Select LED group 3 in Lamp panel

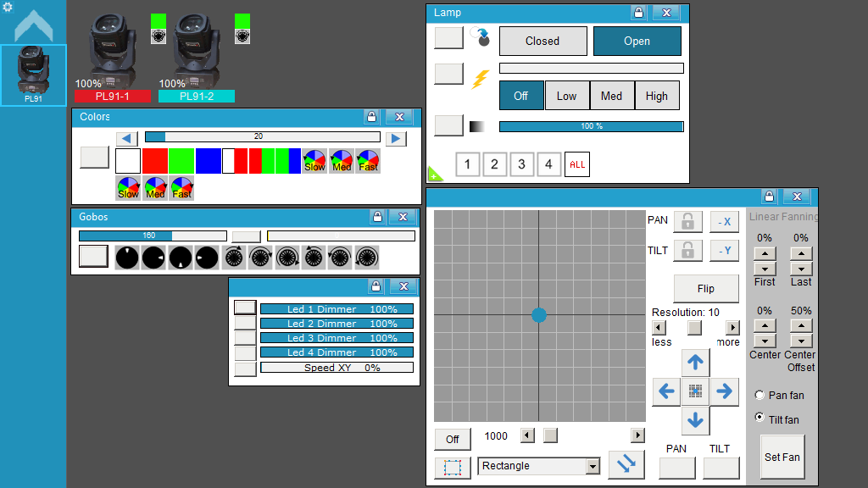pyautogui.click(x=521, y=164)
